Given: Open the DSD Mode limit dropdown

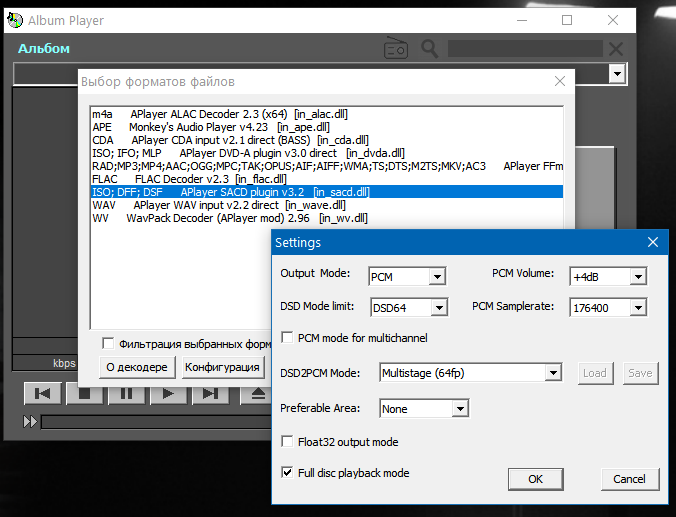Looking at the screenshot, I should pyautogui.click(x=439, y=307).
